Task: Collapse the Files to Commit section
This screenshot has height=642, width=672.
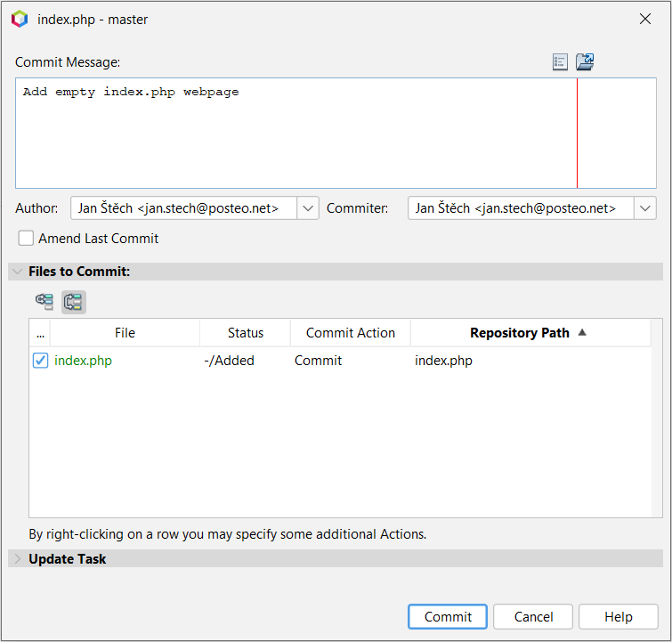Action: [x=18, y=272]
